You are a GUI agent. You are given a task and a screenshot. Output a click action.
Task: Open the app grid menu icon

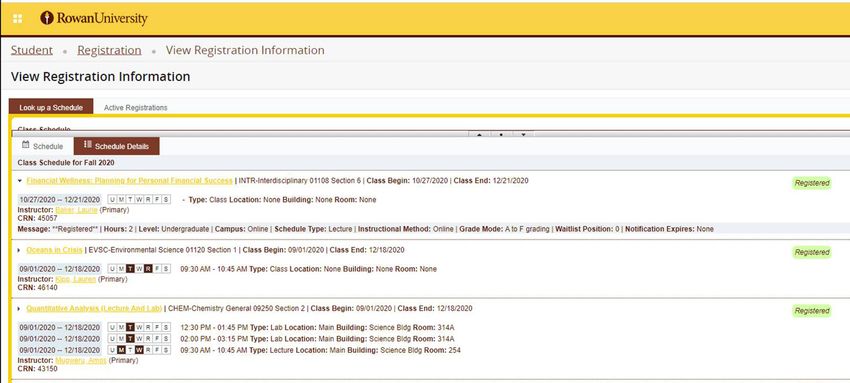tap(17, 19)
